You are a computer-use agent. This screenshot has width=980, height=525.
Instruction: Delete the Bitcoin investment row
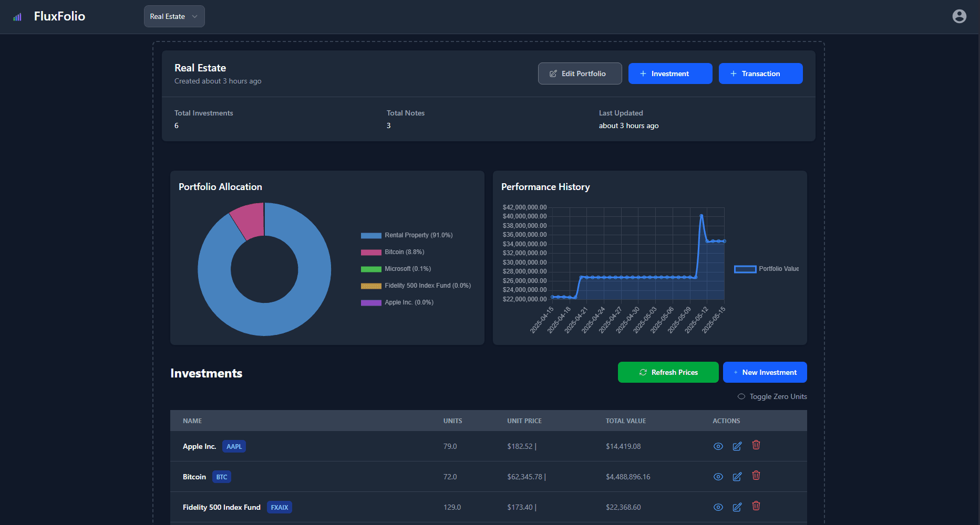coord(756,476)
